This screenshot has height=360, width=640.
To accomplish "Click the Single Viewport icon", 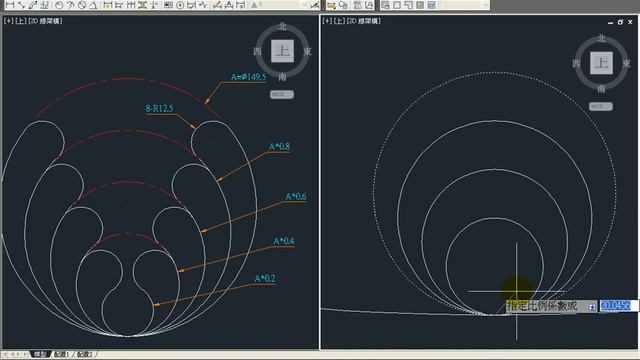I will (x=396, y=5).
